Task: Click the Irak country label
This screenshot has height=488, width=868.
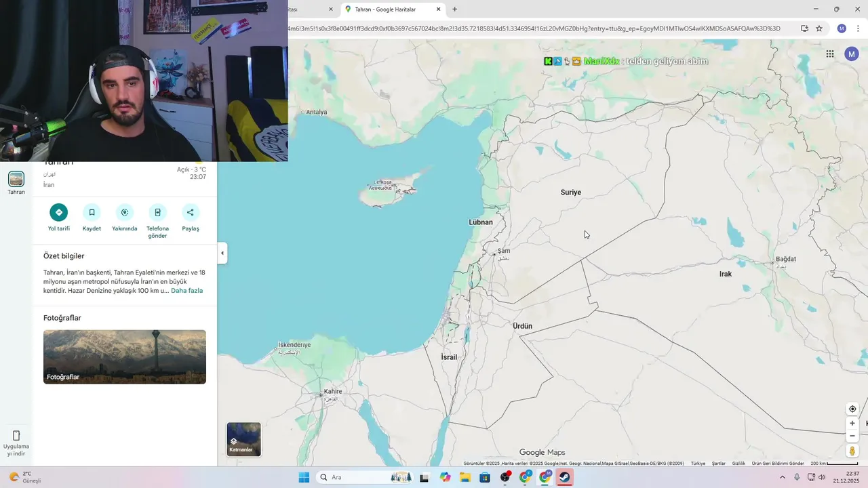Action: 726,274
